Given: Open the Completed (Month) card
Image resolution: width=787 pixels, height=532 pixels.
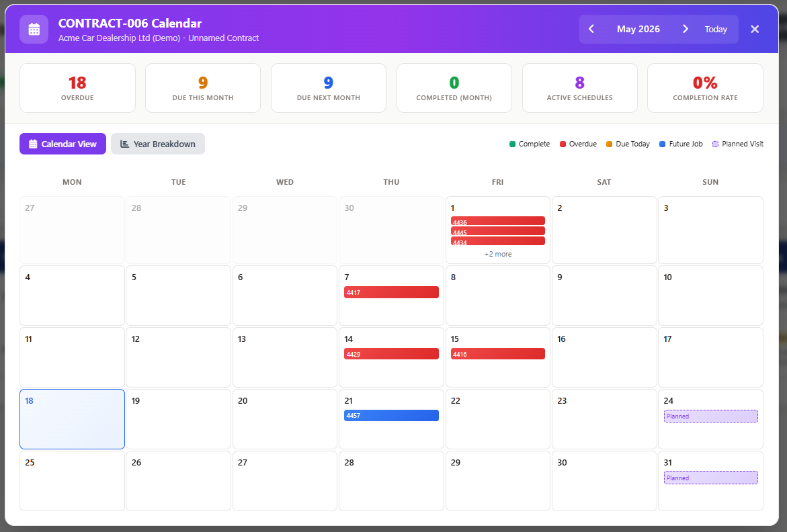Looking at the screenshot, I should (x=454, y=88).
